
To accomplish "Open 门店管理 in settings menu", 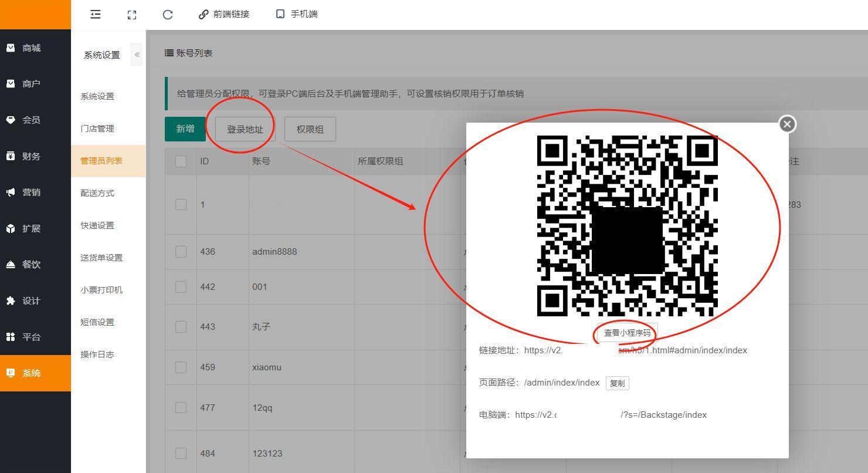I will click(97, 129).
